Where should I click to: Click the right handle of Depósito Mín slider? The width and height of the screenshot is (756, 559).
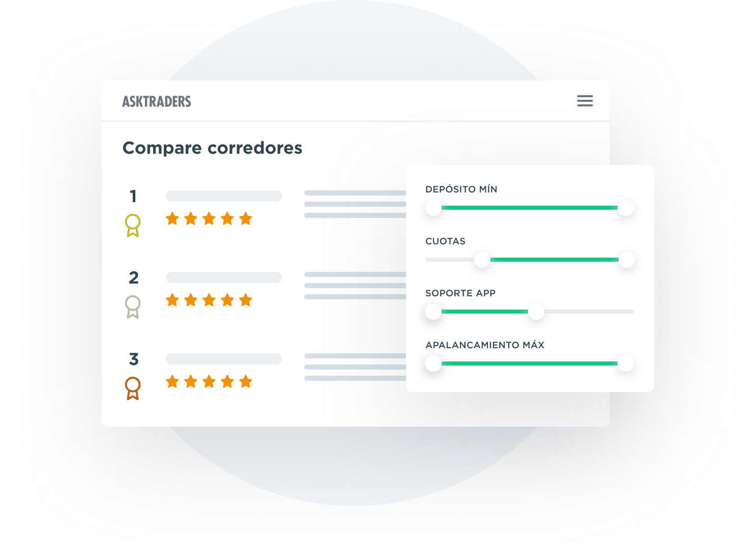[626, 208]
